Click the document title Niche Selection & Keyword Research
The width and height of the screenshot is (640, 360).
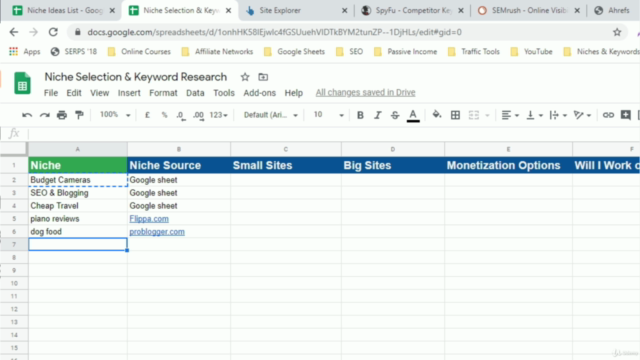(136, 77)
